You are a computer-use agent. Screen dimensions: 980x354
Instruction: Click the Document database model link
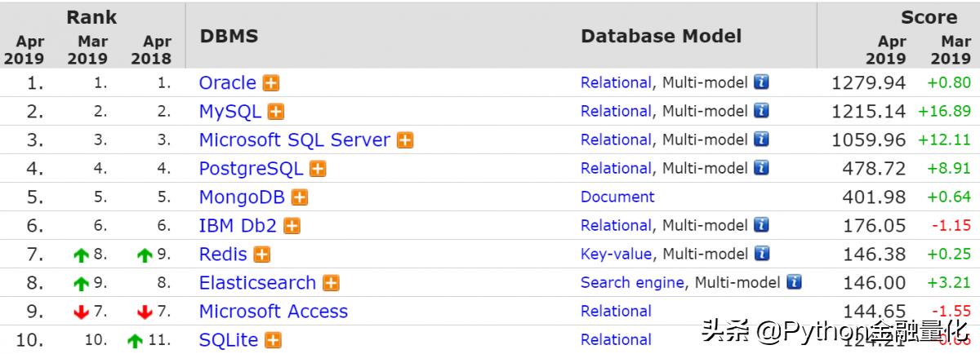coord(617,197)
